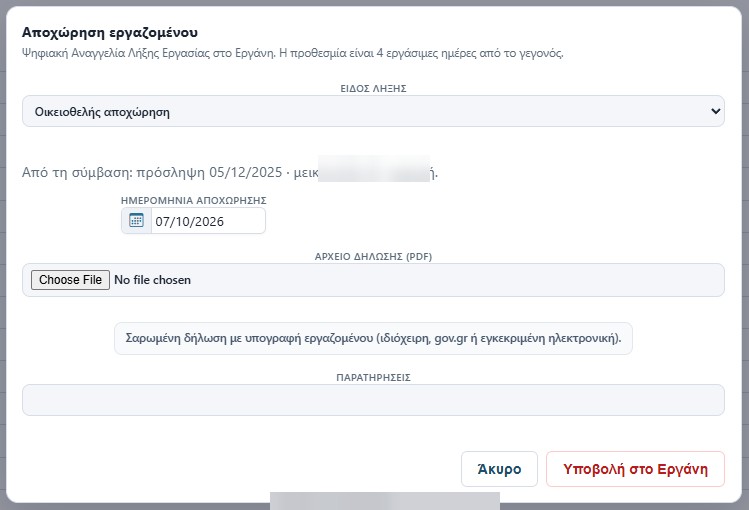Click the Αποχώρηση εργαζομένου heading
This screenshot has width=749, height=510.
[x=110, y=32]
